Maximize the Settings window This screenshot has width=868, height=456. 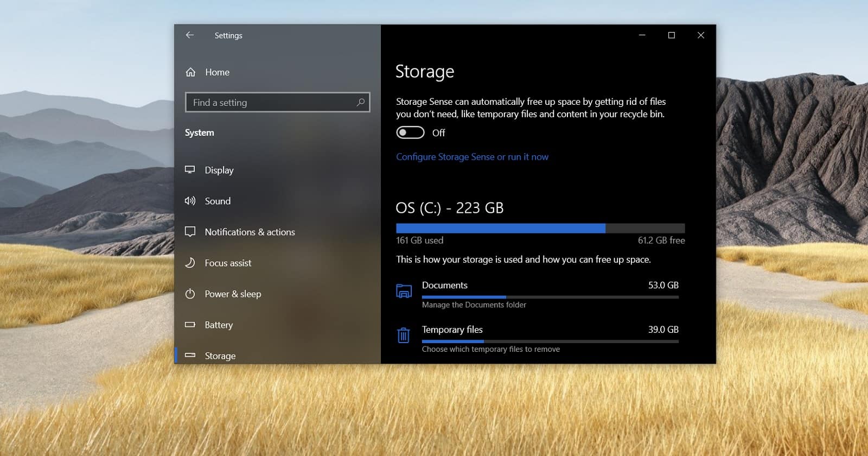(671, 35)
